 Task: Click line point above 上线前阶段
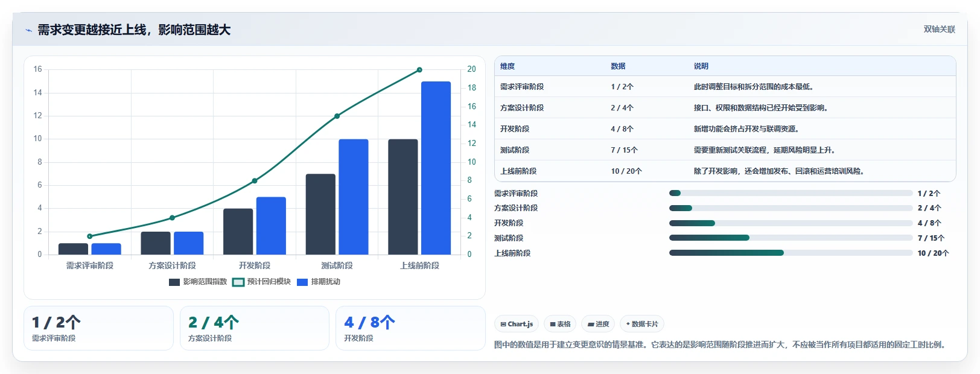tap(419, 70)
